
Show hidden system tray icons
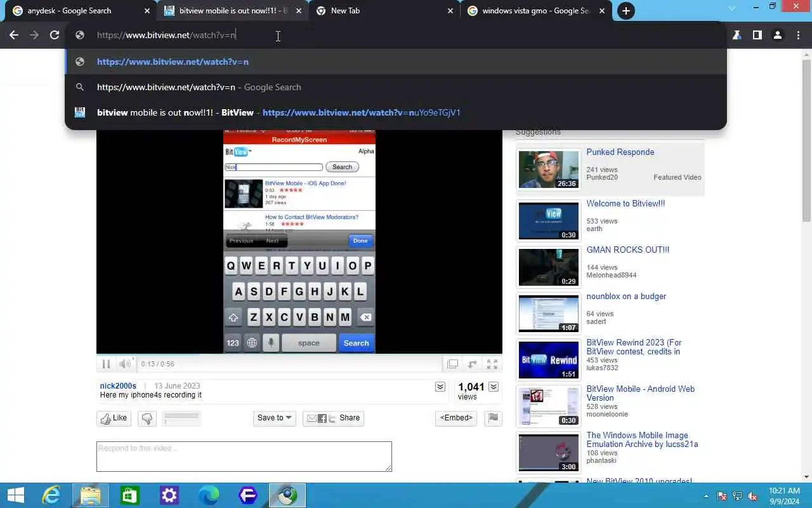706,496
